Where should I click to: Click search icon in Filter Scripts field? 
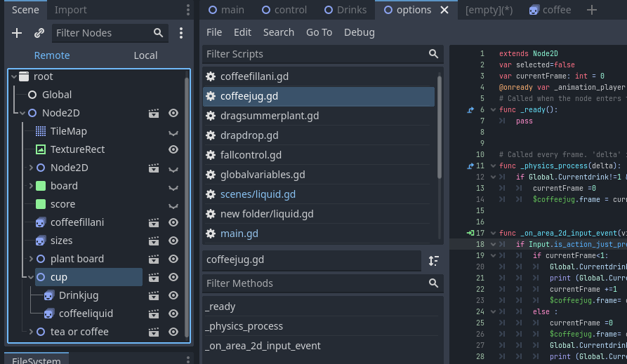(433, 54)
